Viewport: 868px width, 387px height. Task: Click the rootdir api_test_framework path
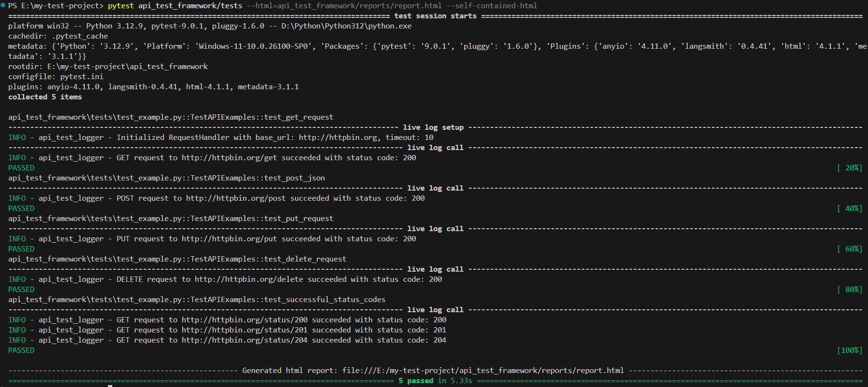pyautogui.click(x=127, y=67)
